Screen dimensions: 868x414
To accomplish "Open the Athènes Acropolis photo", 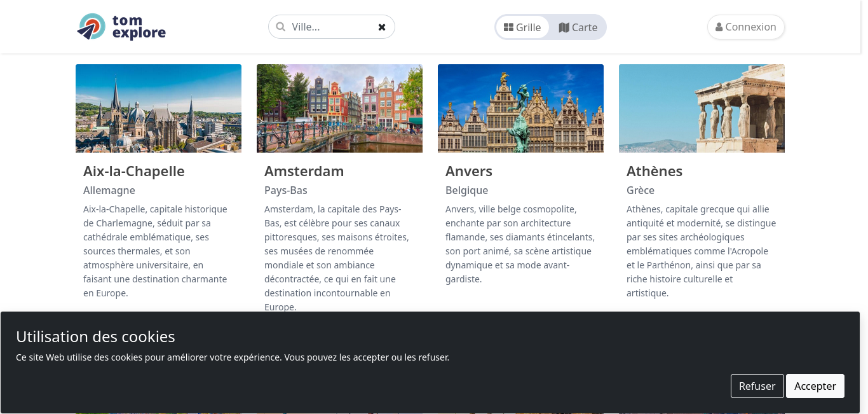I will click(702, 108).
